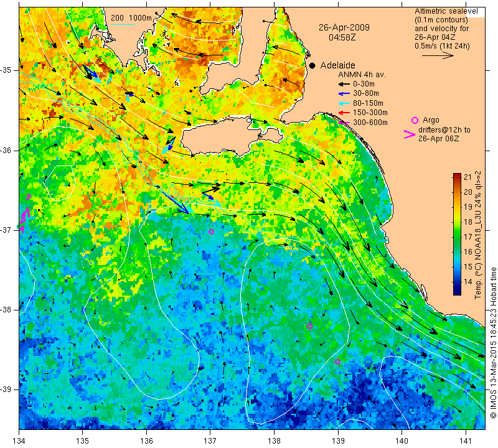Click the longitude label 138
The image size is (498, 448).
274,441
